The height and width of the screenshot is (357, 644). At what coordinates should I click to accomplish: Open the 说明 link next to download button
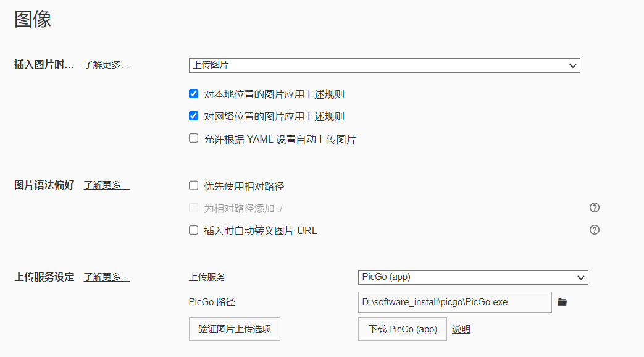[x=460, y=329]
